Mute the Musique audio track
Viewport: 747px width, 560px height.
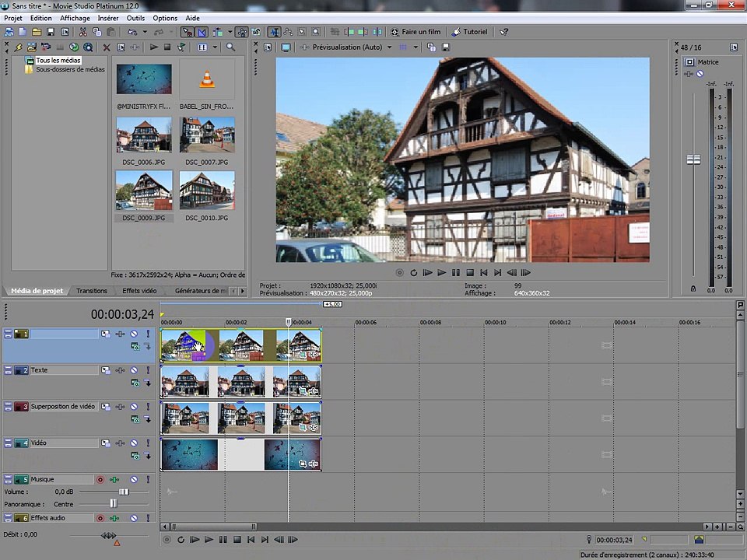(x=134, y=480)
